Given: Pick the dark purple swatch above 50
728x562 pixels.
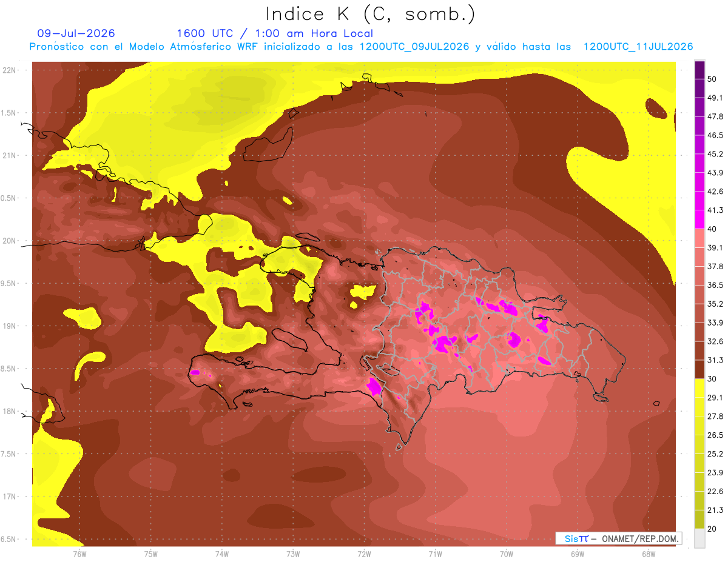Looking at the screenshot, I should pos(699,70).
